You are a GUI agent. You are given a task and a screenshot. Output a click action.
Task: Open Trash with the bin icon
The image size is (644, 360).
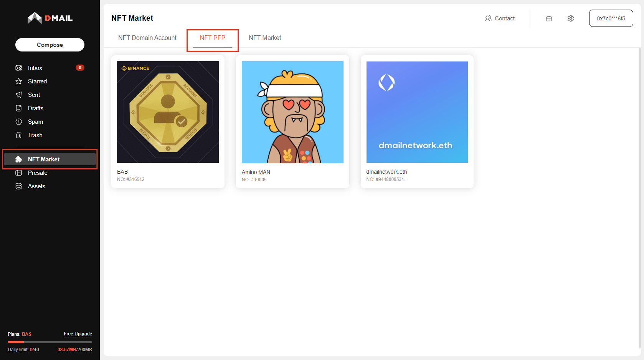pyautogui.click(x=18, y=135)
